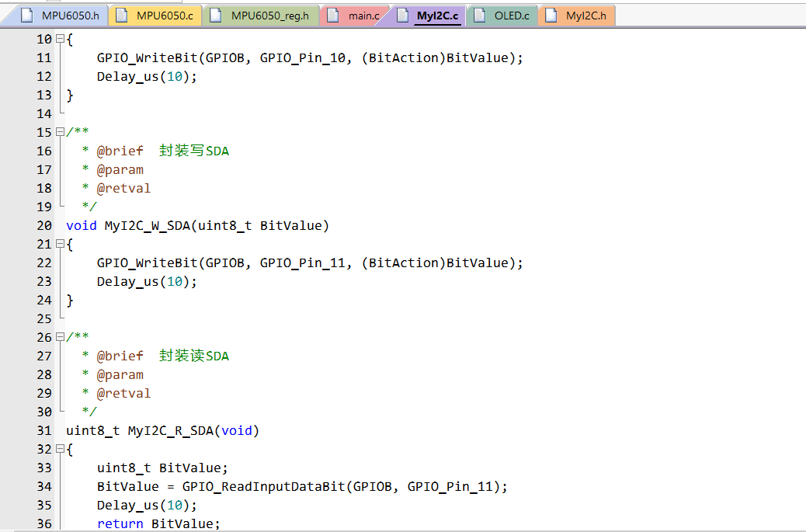Open the MPU6050.c tab
This screenshot has width=806, height=532.
156,16
